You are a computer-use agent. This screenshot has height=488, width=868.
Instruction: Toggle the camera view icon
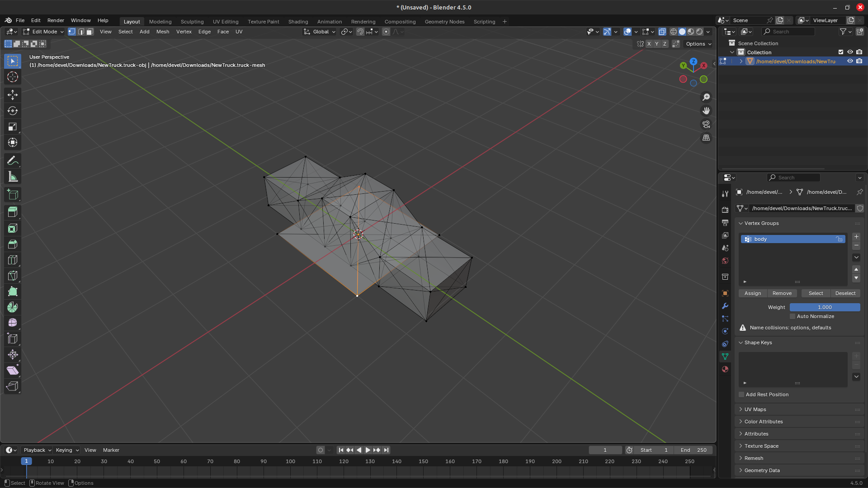click(x=706, y=124)
